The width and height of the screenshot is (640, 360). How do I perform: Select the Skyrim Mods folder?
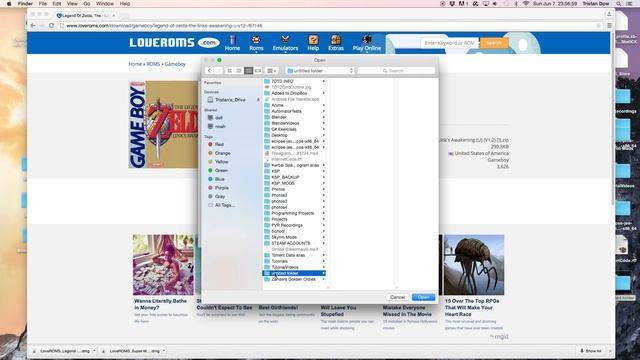point(294,237)
